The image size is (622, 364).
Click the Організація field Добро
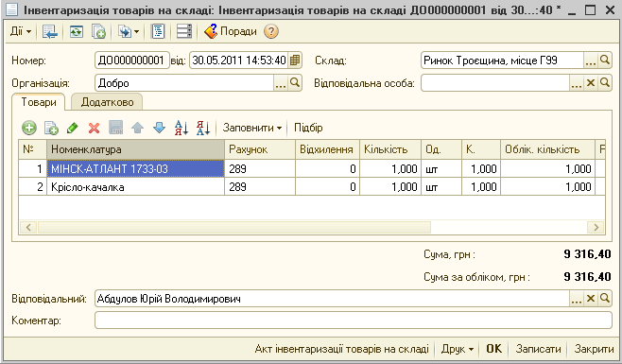184,83
